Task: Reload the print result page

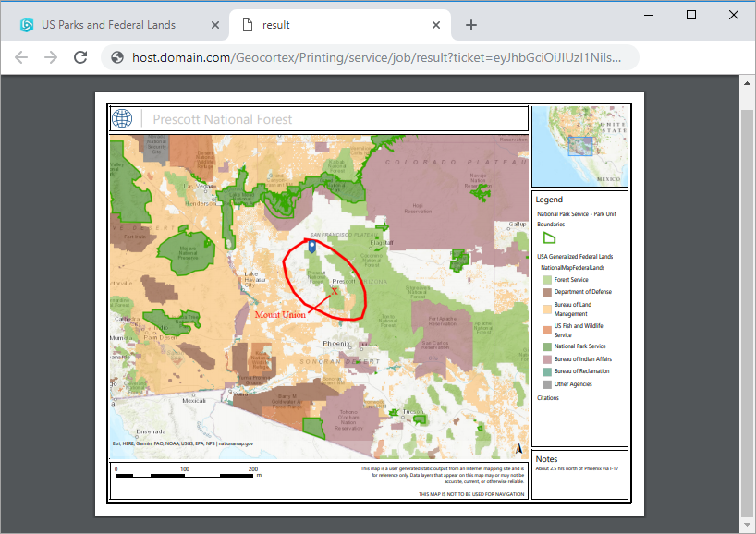Action: pyautogui.click(x=80, y=57)
